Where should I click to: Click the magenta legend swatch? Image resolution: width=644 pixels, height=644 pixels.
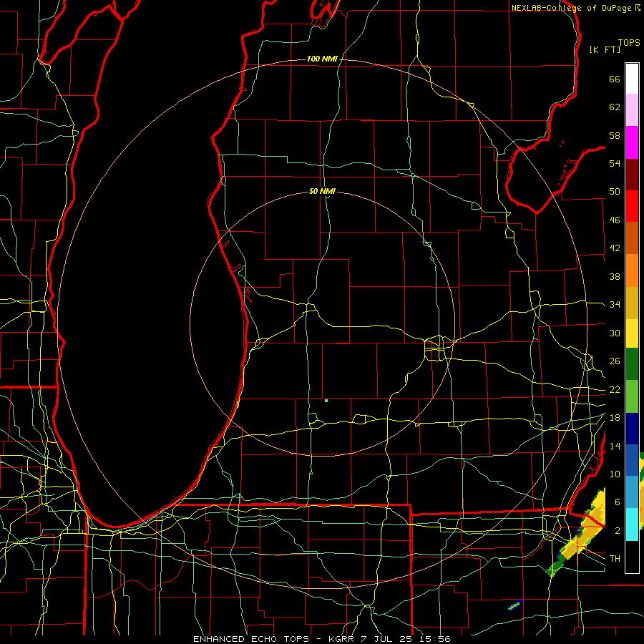point(632,142)
